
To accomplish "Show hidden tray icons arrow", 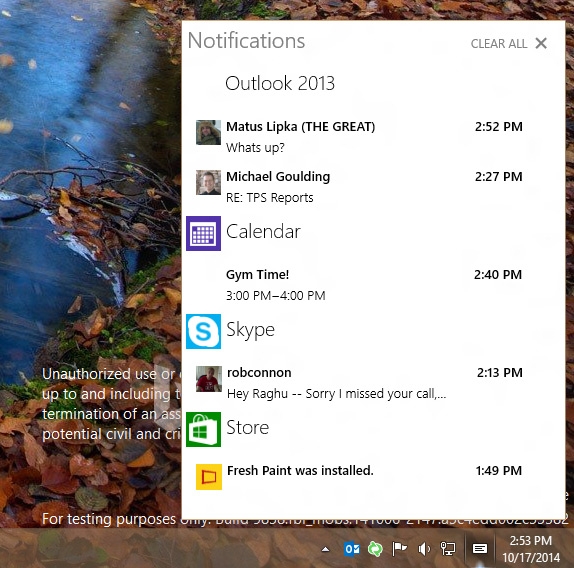I will click(x=325, y=549).
